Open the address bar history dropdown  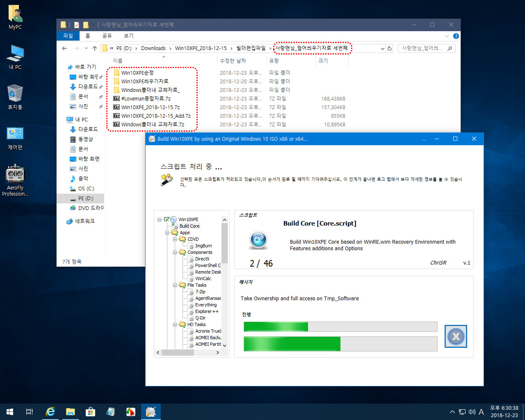383,48
